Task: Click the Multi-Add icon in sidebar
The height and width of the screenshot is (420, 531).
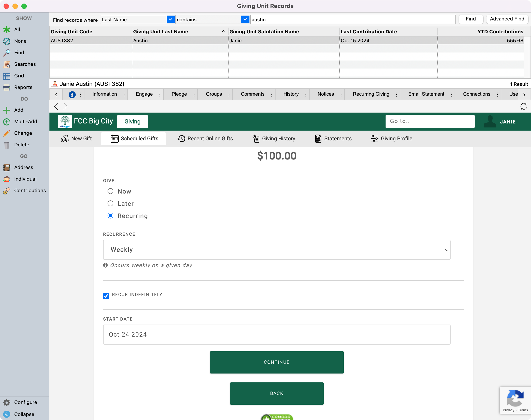Action: click(x=7, y=121)
